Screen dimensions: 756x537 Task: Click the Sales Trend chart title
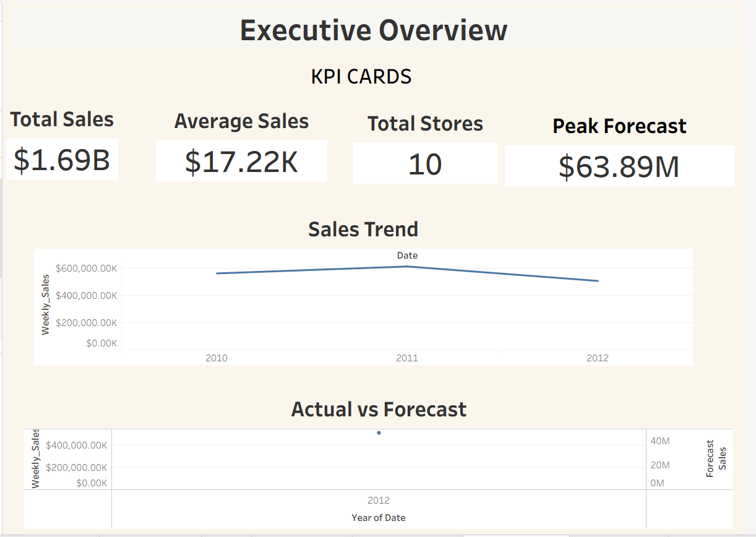coord(363,229)
